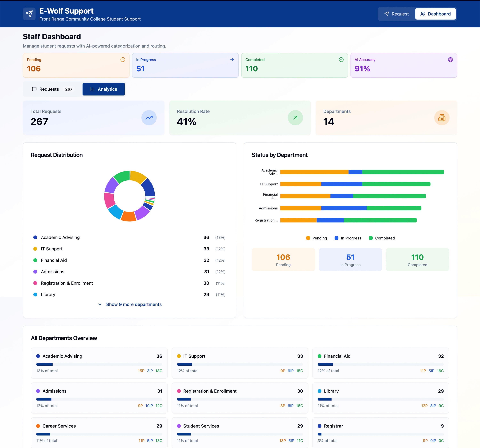Viewport: 480px width, 448px height.
Task: Toggle the Pending legend item in chart
Action: pyautogui.click(x=316, y=238)
